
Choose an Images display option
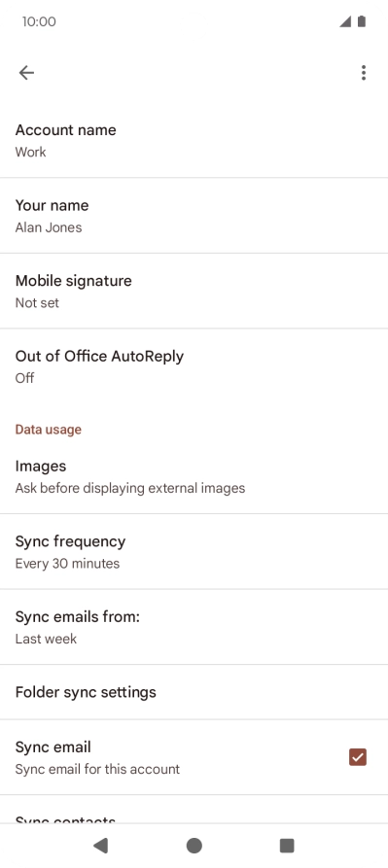[194, 476]
